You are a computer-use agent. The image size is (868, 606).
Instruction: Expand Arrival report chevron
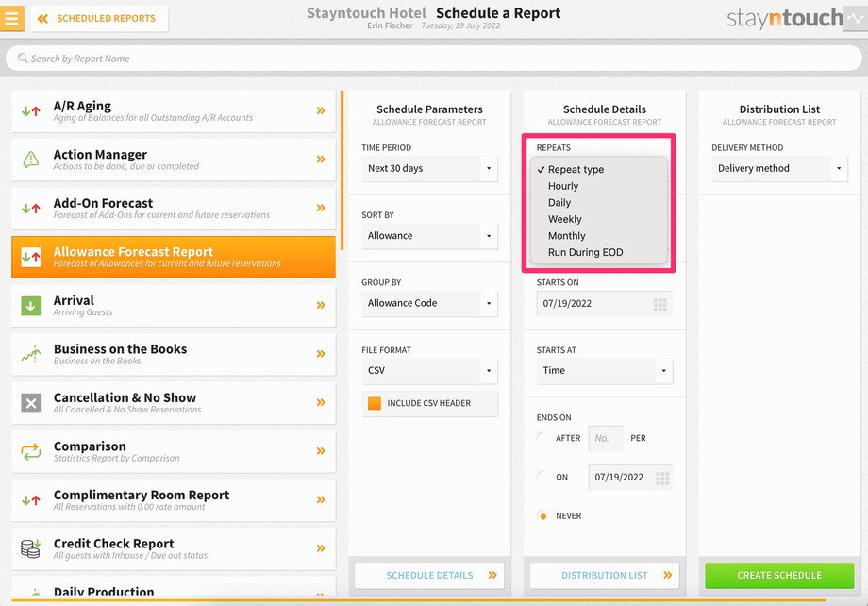coord(321,305)
